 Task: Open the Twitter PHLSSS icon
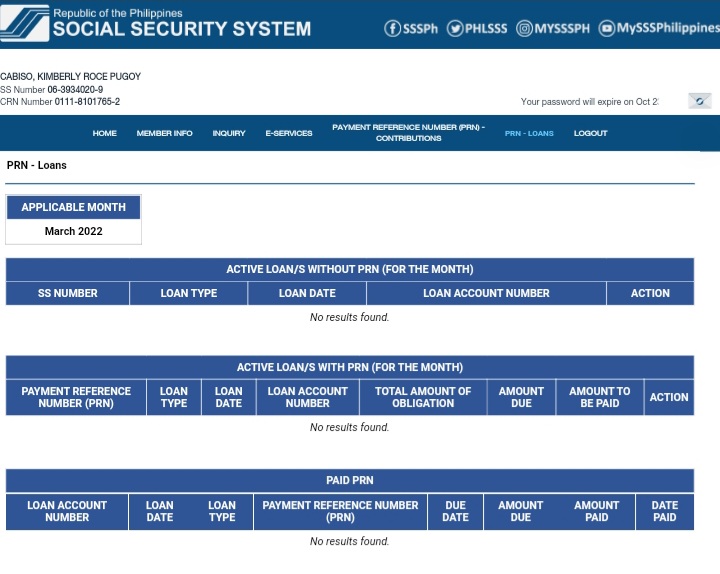(455, 28)
